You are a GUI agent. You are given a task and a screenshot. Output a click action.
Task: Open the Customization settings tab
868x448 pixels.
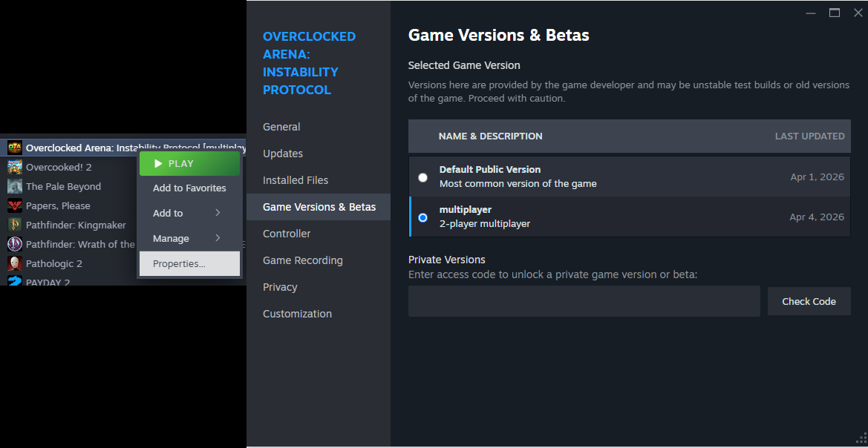[x=319, y=314]
